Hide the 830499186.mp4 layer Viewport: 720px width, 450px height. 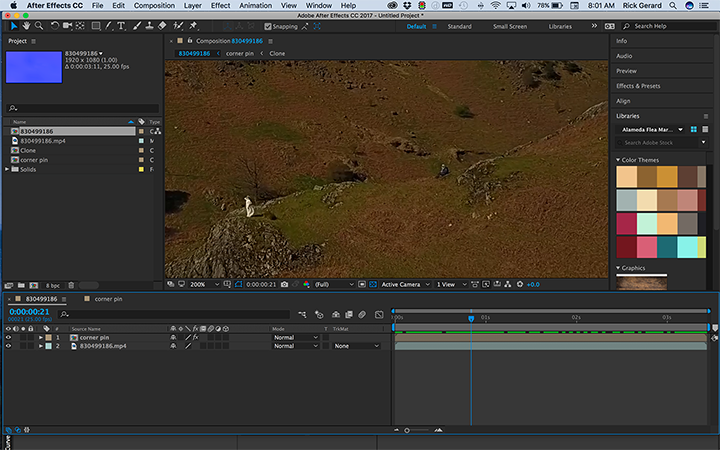pos(9,346)
